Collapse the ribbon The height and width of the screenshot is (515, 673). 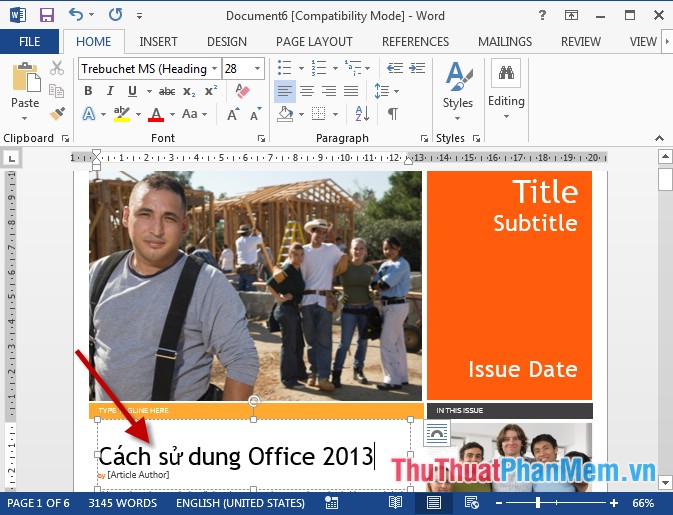[659, 138]
